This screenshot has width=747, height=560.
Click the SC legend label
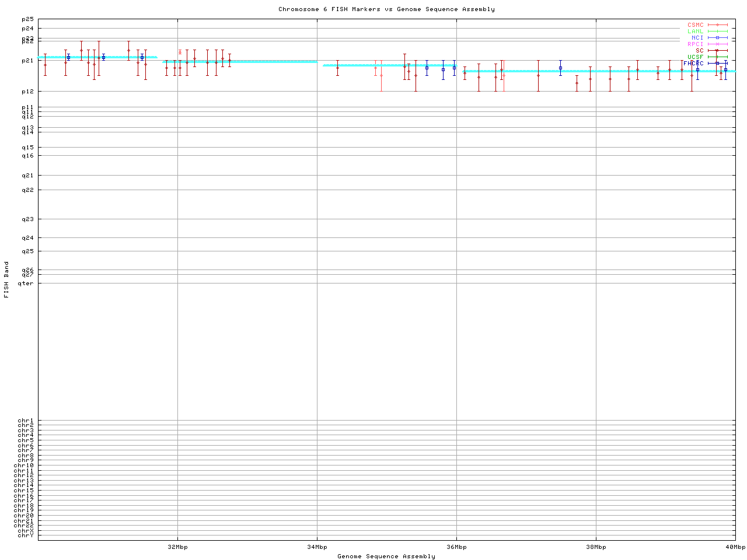(x=699, y=51)
